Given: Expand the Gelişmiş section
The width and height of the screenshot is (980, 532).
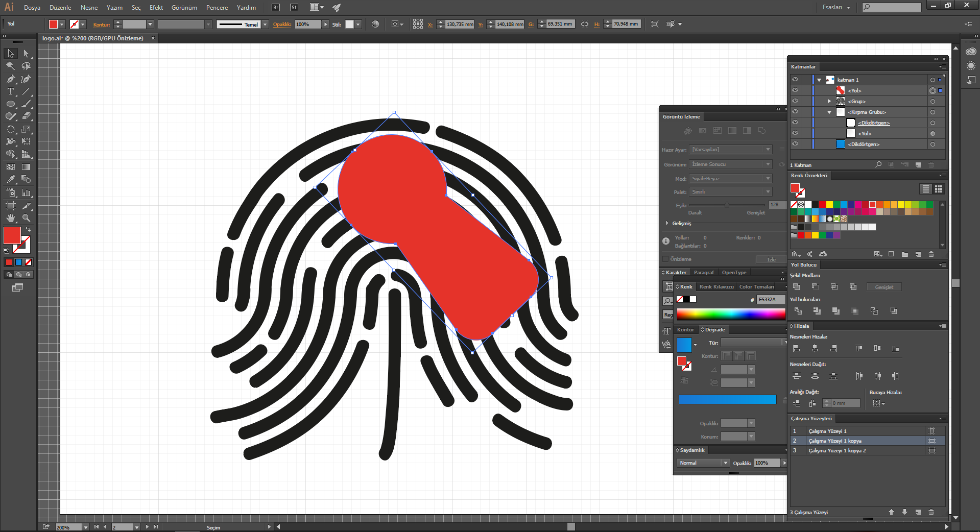Looking at the screenshot, I should (667, 223).
